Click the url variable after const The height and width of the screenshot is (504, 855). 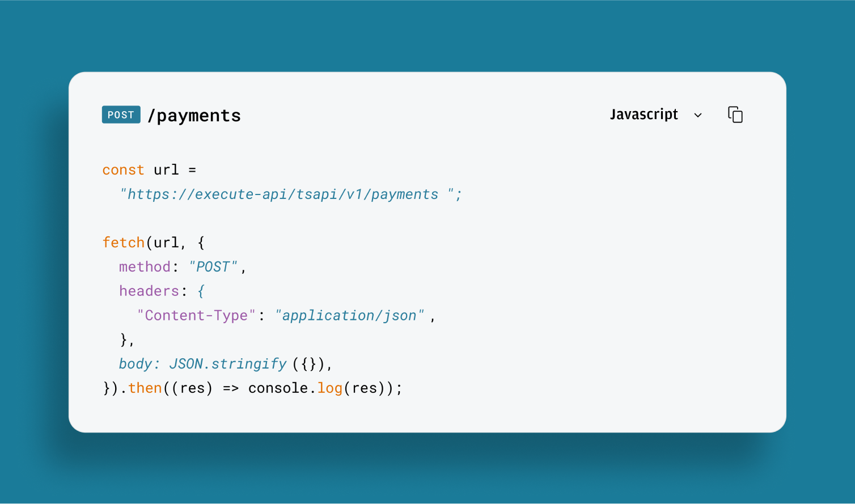click(166, 170)
